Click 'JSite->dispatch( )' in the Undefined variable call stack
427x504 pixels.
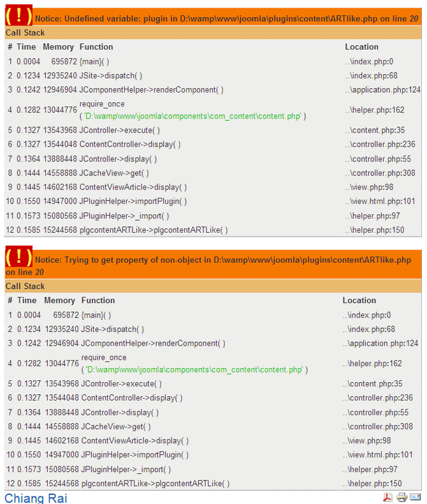click(111, 75)
